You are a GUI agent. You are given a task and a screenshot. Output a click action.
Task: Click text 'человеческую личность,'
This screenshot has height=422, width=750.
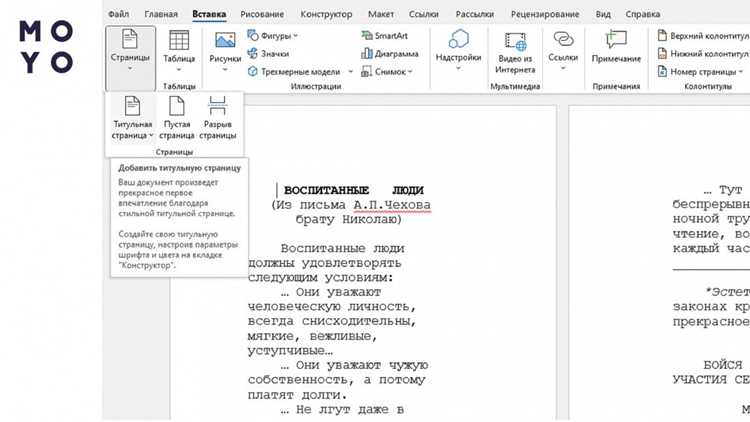click(332, 307)
